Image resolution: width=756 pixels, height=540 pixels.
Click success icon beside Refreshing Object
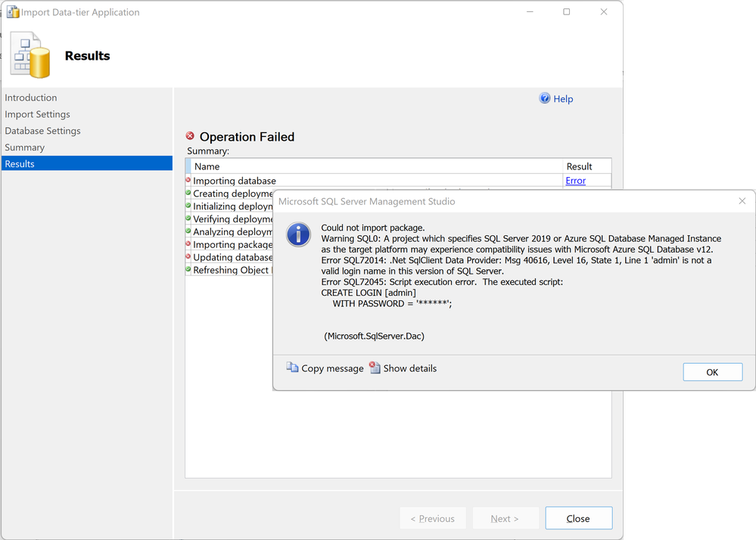tap(188, 269)
